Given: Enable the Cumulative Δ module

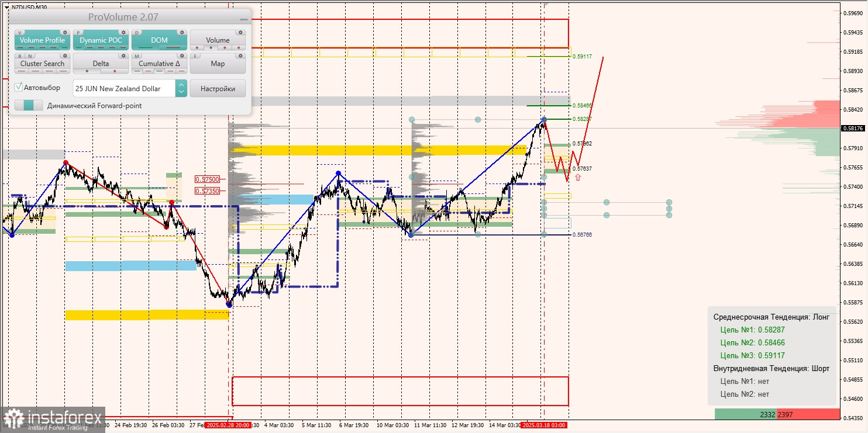Looking at the screenshot, I should (159, 64).
